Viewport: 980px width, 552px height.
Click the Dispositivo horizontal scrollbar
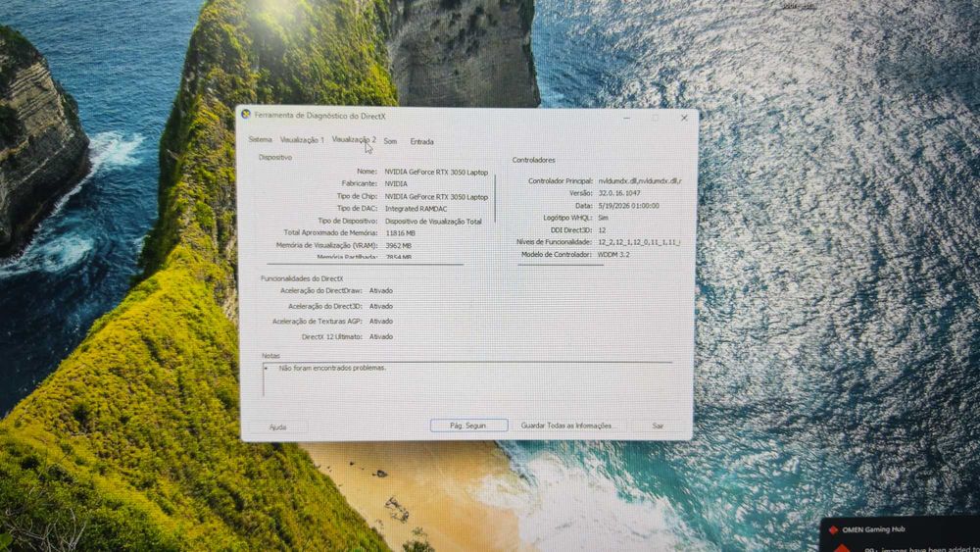(x=365, y=265)
